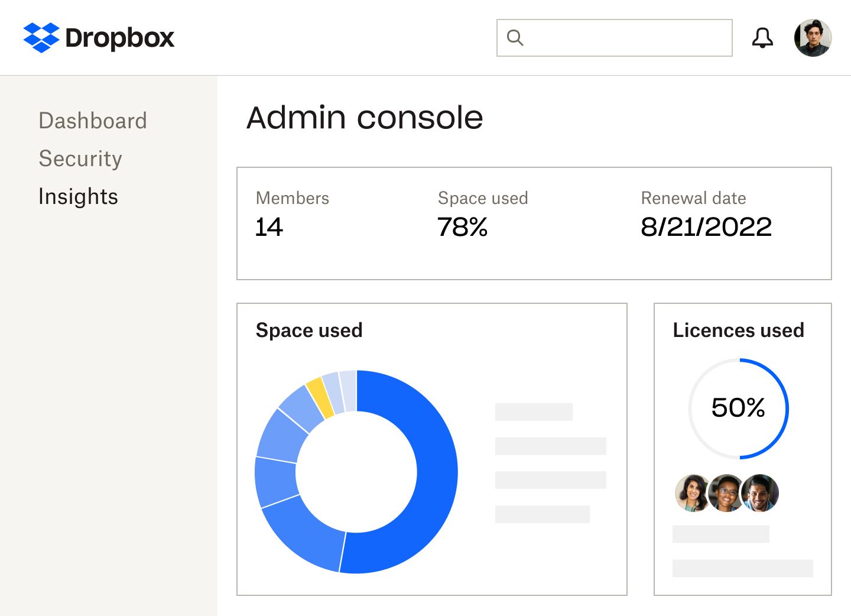Click the Space used chart heading
851x616 pixels.
pos(309,330)
